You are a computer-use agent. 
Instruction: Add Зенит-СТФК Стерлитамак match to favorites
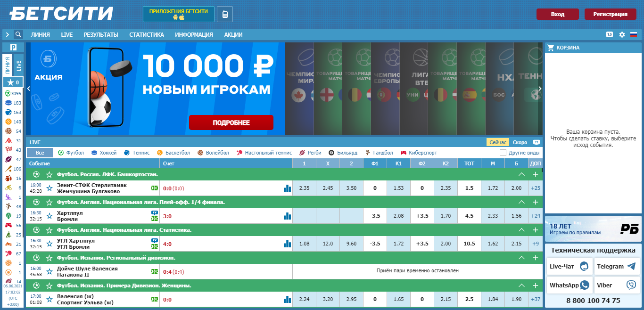click(49, 188)
